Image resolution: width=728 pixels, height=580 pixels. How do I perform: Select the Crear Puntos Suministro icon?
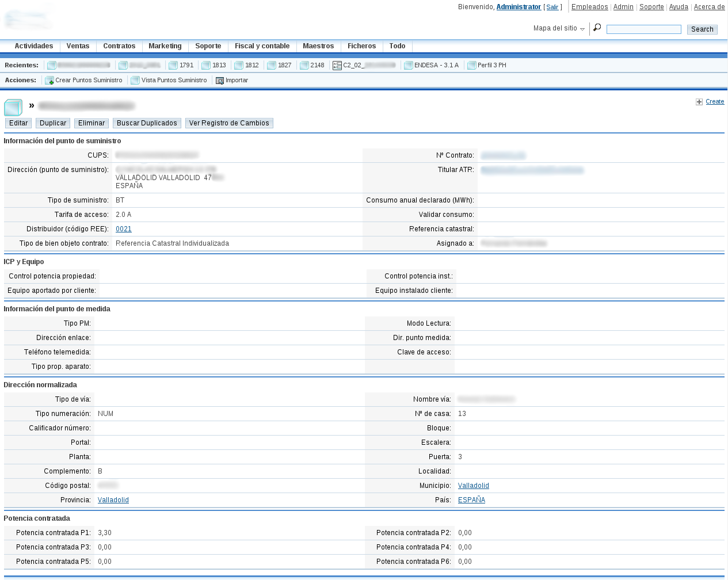pos(49,80)
